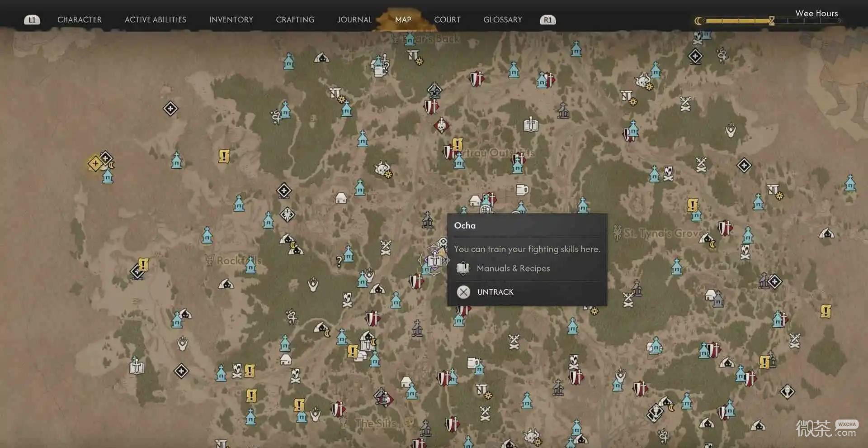
Task: Switch to the ACTIVE ABILITIES tab
Action: click(x=156, y=20)
